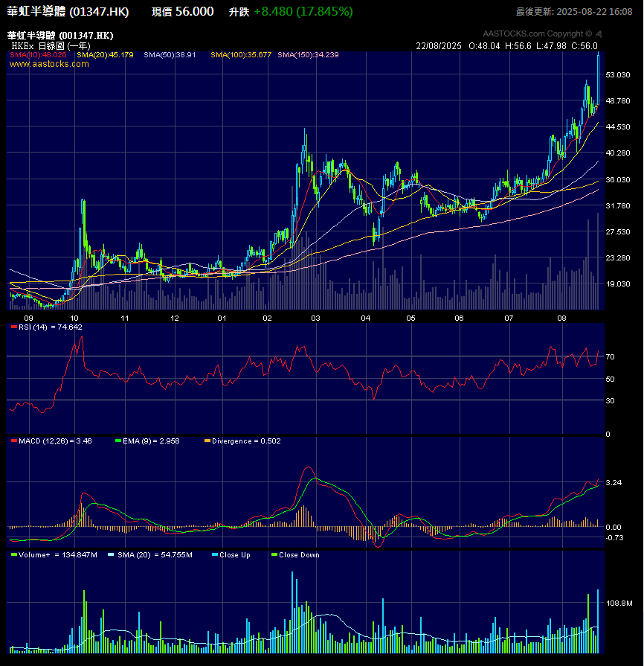Click the SMA(20):45.179 legend
This screenshot has height=666, width=644.
click(106, 55)
